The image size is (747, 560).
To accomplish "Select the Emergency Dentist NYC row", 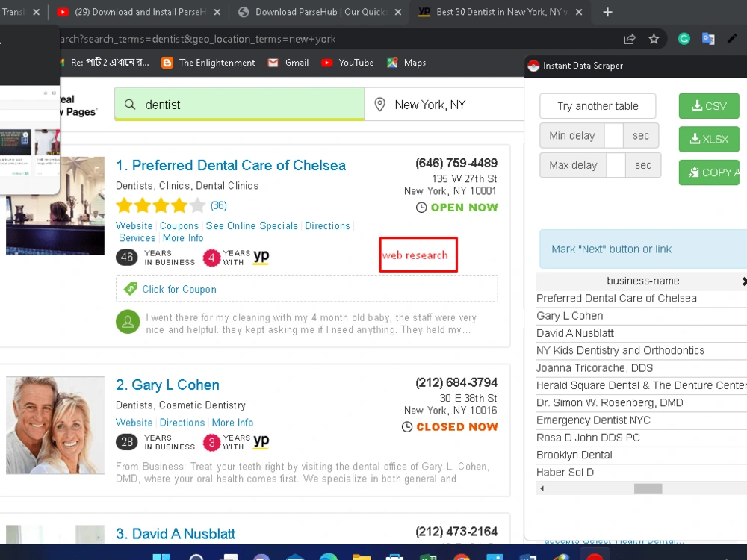I will [641, 420].
